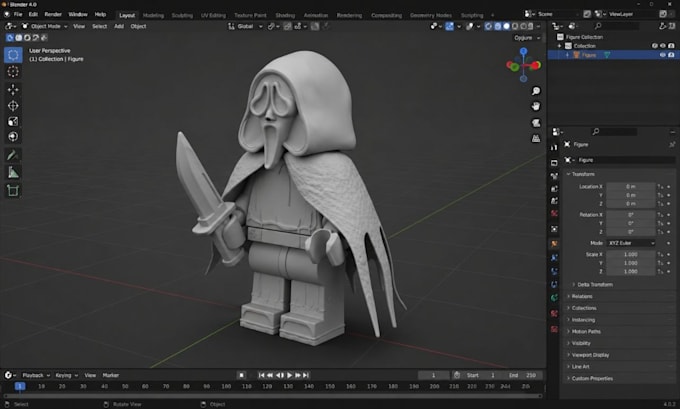Viewport: 680px width, 409px height.
Task: Hide the Collection with its eye icon
Action: pyautogui.click(x=663, y=46)
